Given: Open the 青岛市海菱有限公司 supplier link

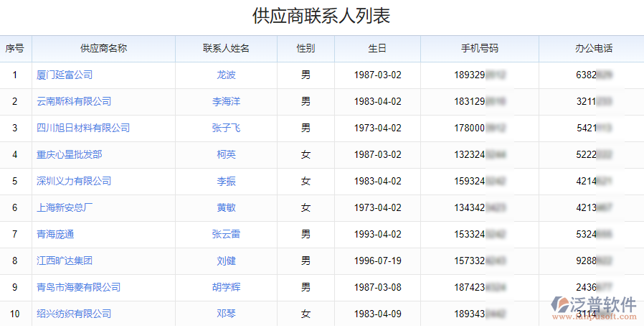Looking at the screenshot, I should click(x=79, y=287).
